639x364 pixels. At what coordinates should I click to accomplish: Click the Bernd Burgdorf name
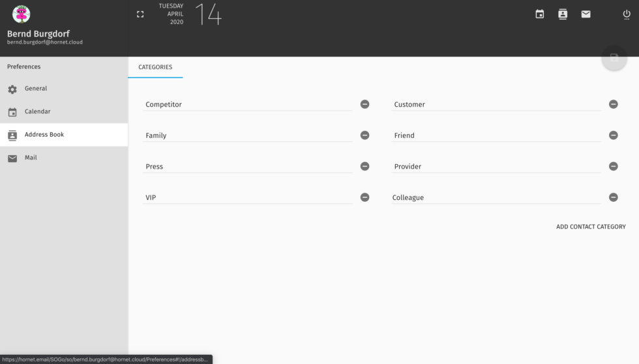38,34
